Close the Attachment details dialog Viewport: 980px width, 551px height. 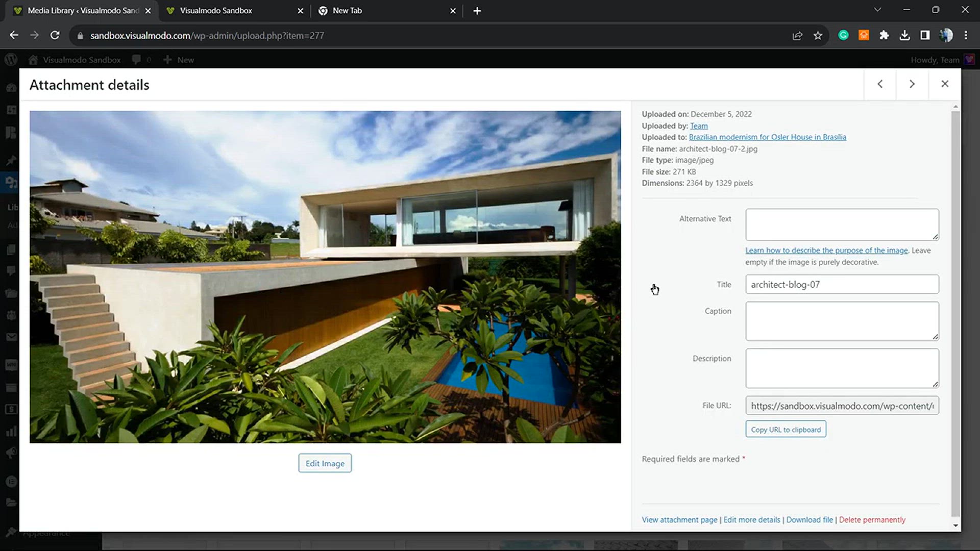coord(945,84)
